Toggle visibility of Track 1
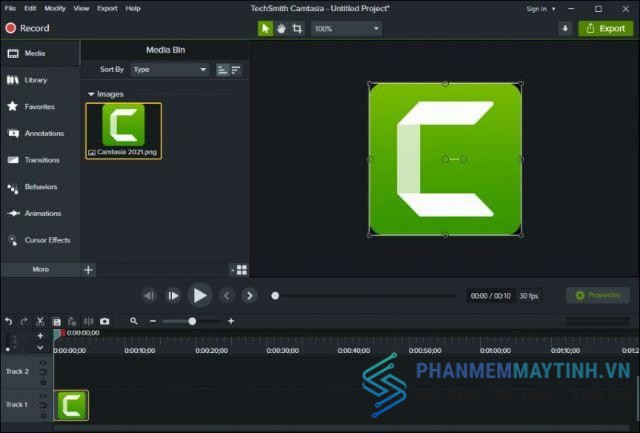The height and width of the screenshot is (433, 640). pos(43,395)
